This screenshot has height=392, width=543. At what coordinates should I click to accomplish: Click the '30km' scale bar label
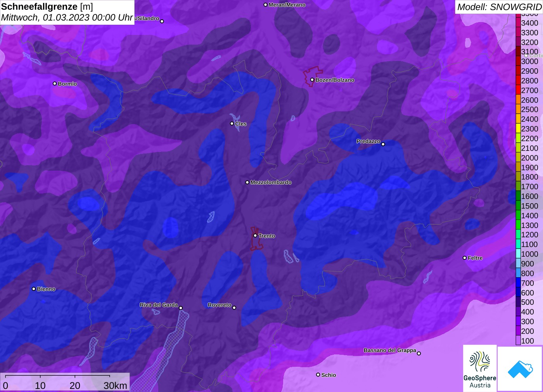pos(115,386)
